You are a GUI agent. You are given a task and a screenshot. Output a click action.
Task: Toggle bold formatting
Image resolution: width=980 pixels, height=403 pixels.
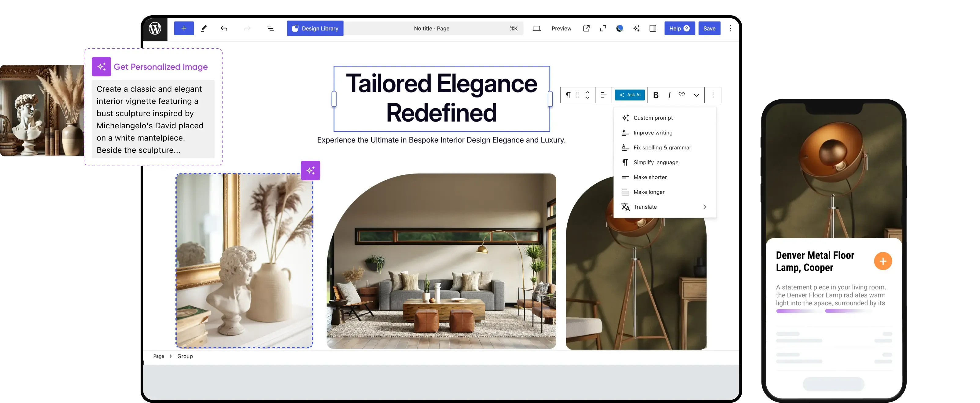click(x=656, y=95)
